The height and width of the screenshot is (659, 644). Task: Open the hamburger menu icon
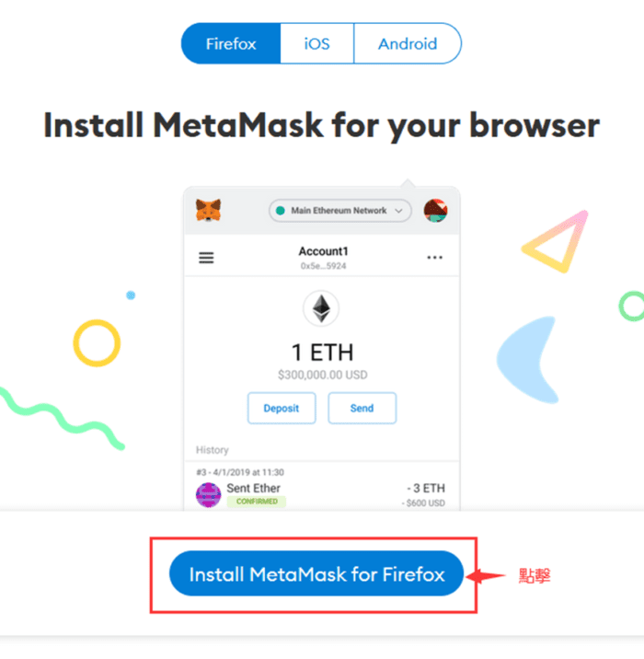206,257
